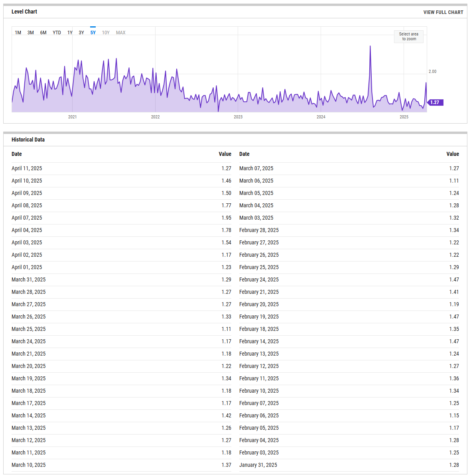Click value 1.95 for April 07

click(x=226, y=218)
